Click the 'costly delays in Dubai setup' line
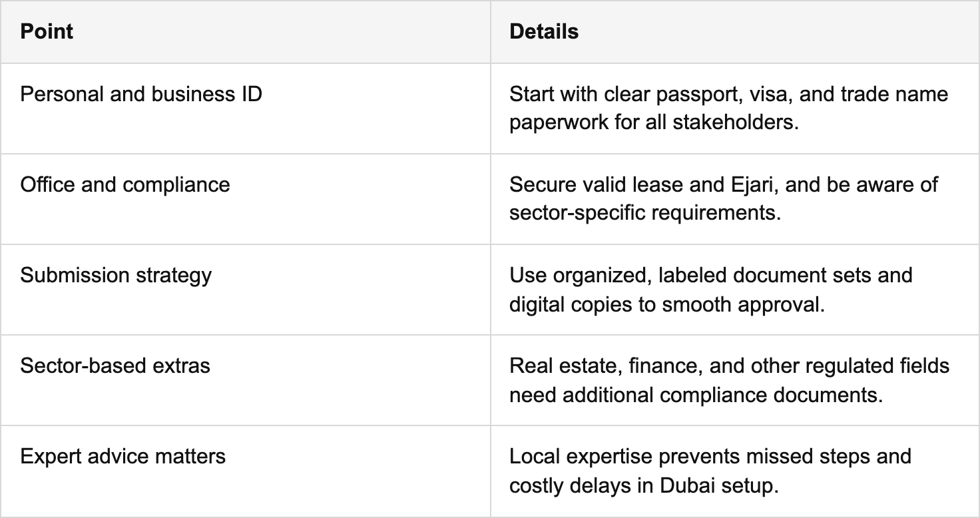 point(644,485)
